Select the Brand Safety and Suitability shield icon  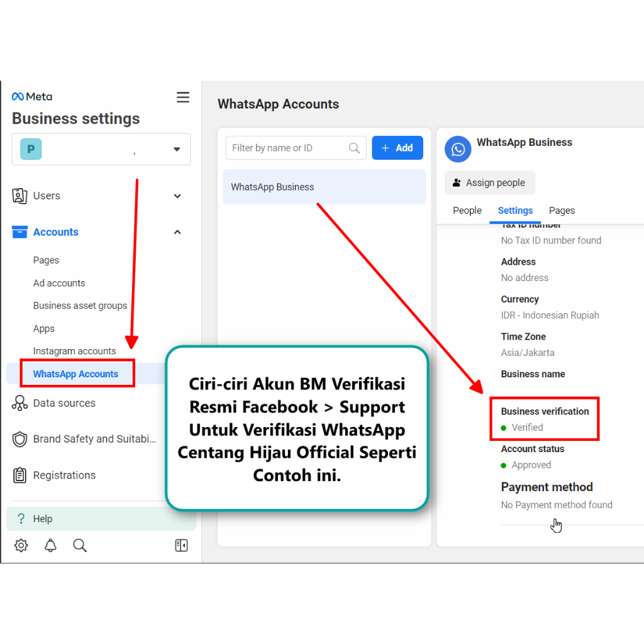(x=19, y=439)
